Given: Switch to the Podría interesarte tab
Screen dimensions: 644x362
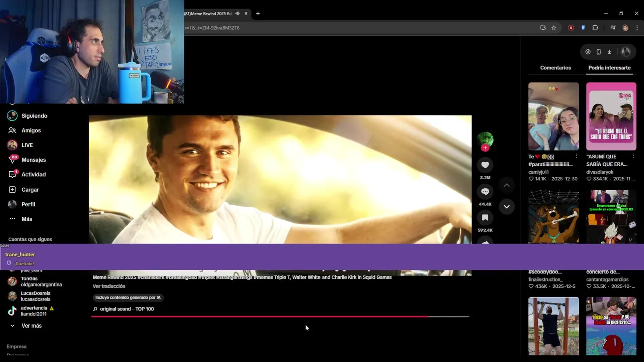Looking at the screenshot, I should [x=609, y=68].
